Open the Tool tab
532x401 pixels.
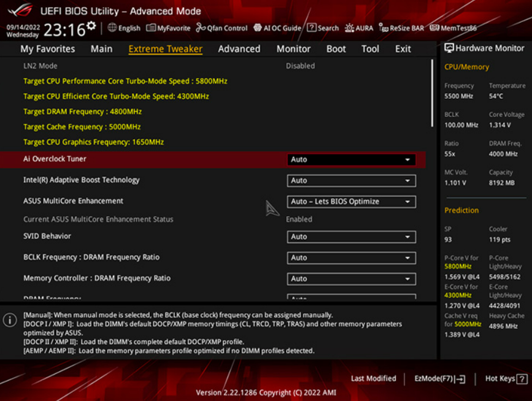(370, 49)
